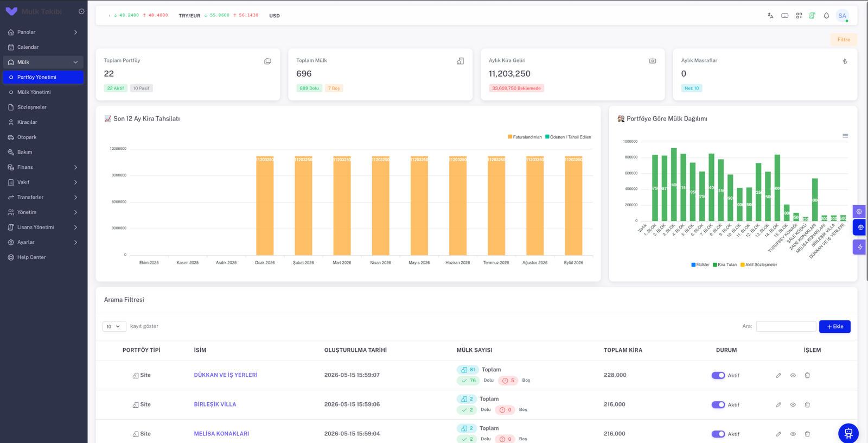The height and width of the screenshot is (443, 868).
Task: Open the notifications bell
Action: [x=826, y=16]
